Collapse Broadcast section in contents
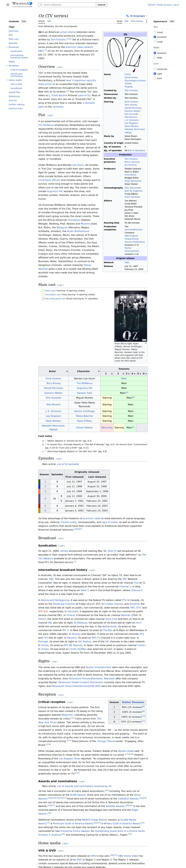 pyautogui.click(x=7, y=47)
